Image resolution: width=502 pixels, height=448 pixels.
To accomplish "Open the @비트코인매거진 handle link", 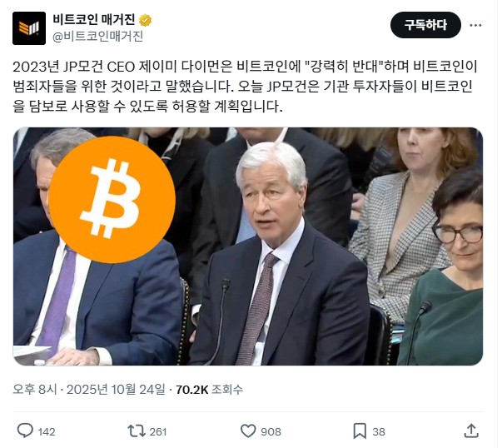I will coord(97,37).
